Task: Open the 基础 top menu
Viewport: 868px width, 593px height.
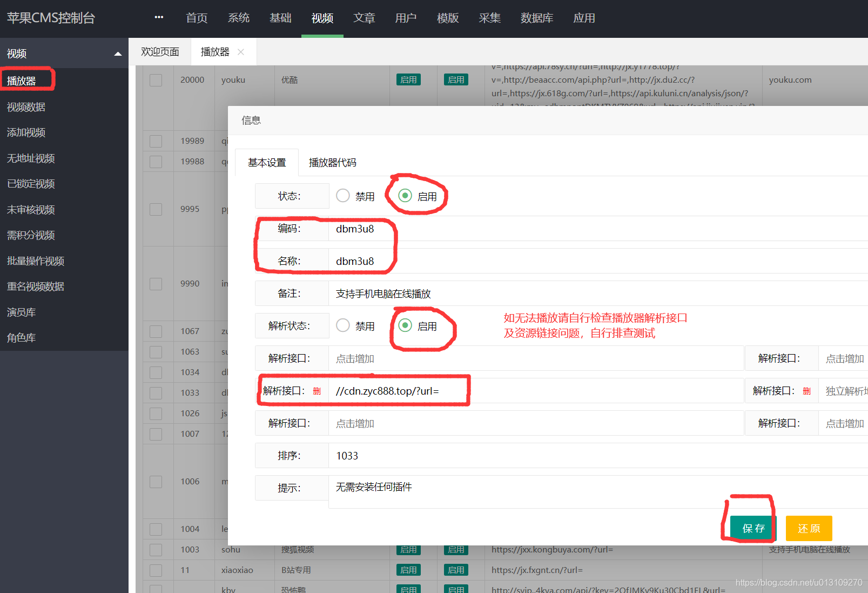Action: coord(280,18)
